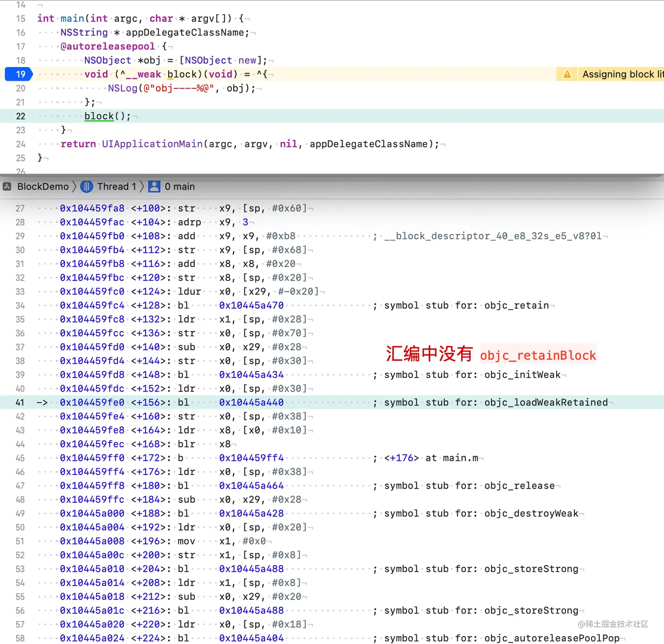Click address 0x10445a024 on line 58

click(x=92, y=638)
